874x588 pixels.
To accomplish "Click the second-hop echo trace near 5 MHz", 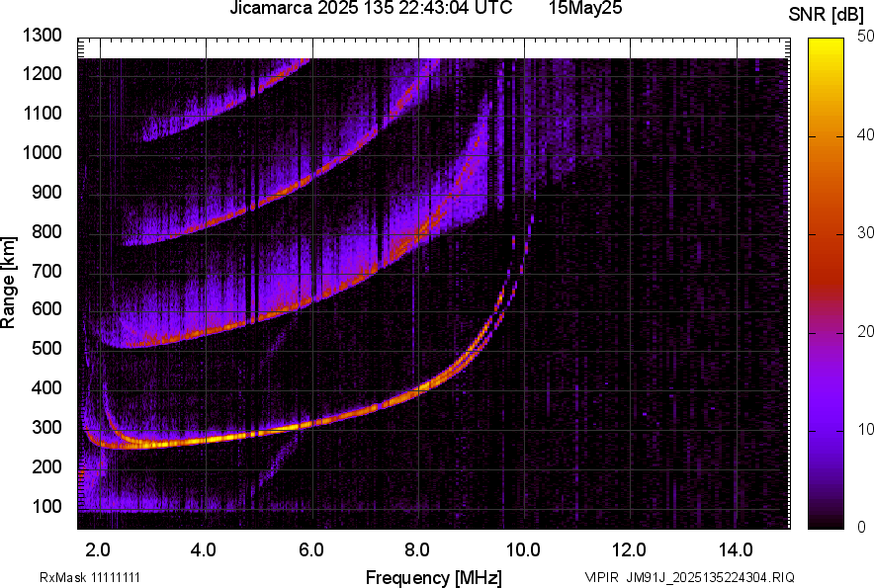I will (259, 317).
